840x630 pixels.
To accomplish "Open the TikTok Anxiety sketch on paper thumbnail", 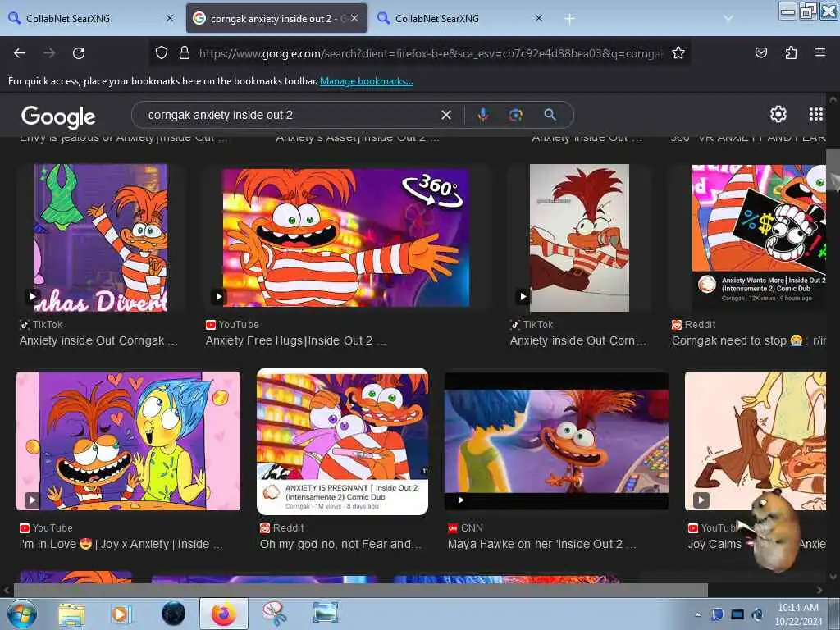I will 579,238.
